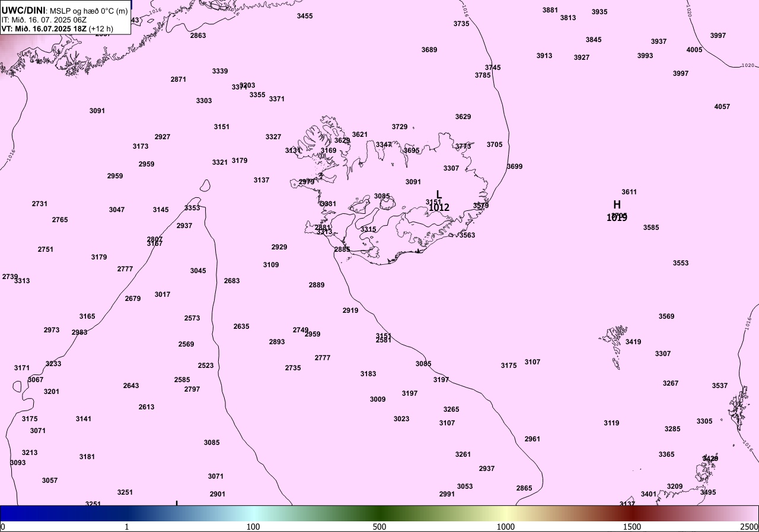Screen dimensions: 759x532
Task: Click the color scale tick labeled 1000
Action: pos(506,527)
